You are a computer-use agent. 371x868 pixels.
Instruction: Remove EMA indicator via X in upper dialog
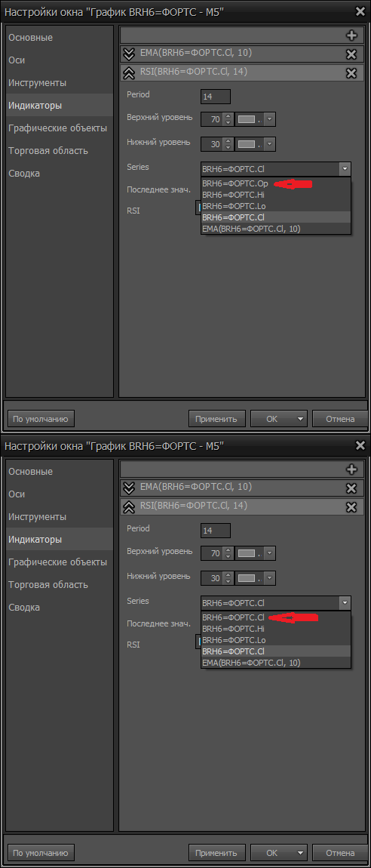(351, 54)
